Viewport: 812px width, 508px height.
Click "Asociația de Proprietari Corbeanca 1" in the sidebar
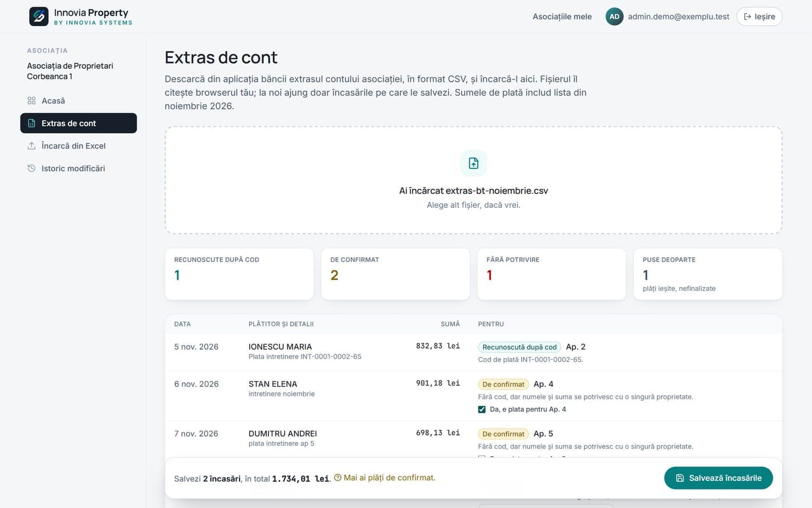pos(70,71)
